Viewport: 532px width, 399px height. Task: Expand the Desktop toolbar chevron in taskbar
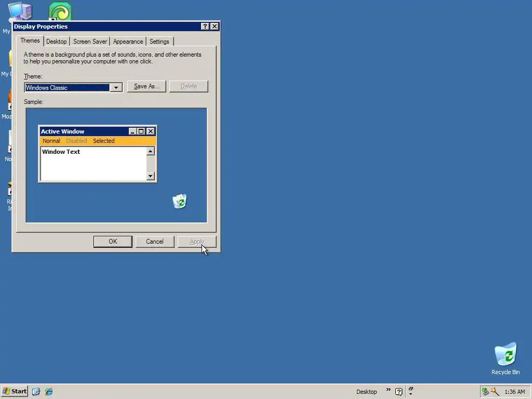388,390
